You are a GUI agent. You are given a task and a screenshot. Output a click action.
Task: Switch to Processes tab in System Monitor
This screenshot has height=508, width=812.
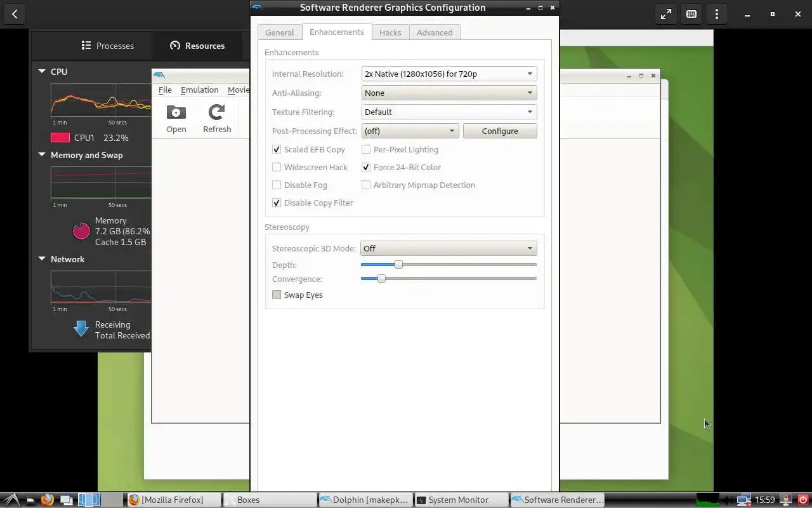click(108, 46)
